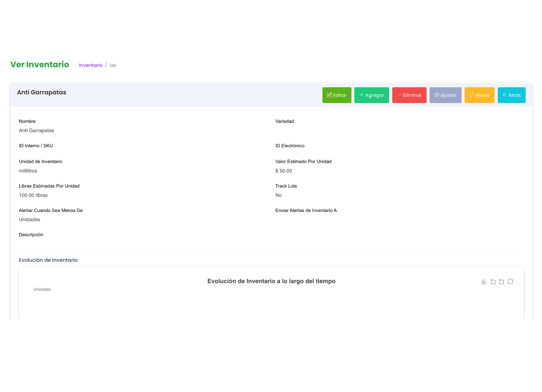Open Ajustar with the gear icon

coord(445,95)
